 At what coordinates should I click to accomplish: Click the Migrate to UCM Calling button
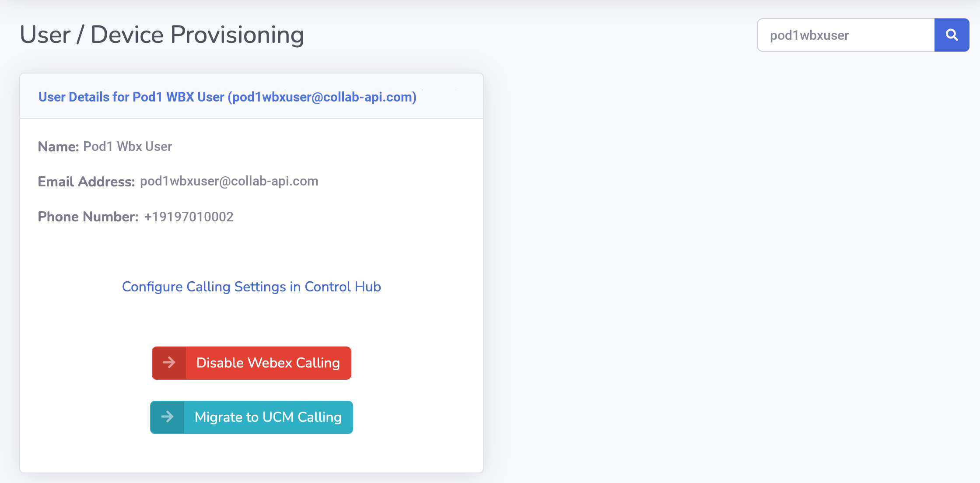point(252,417)
